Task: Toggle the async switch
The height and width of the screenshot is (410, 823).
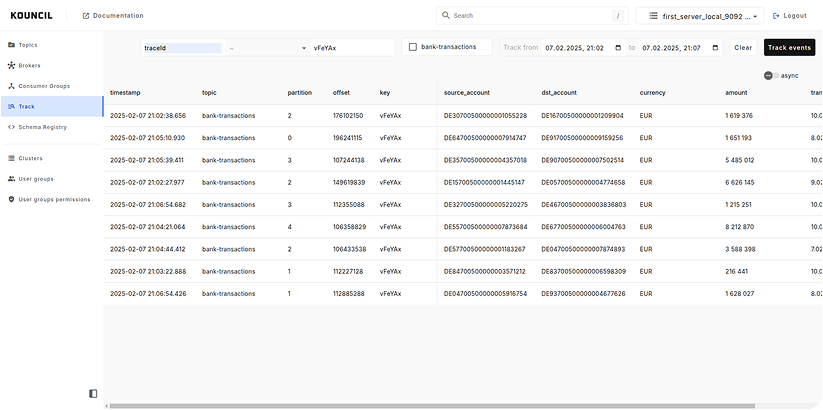Action: 771,76
